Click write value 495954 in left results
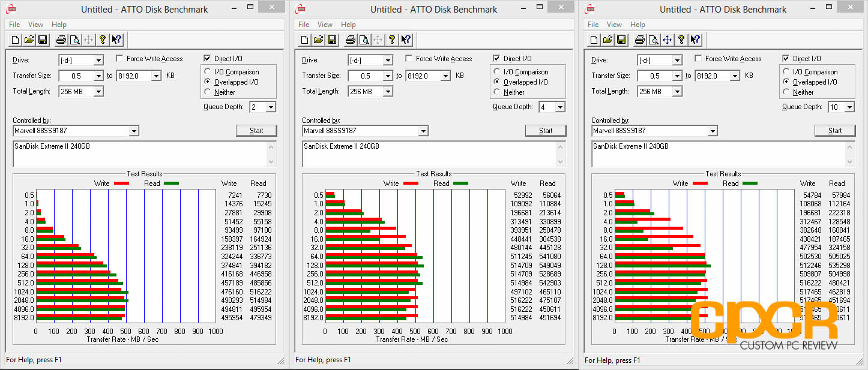 tap(232, 318)
